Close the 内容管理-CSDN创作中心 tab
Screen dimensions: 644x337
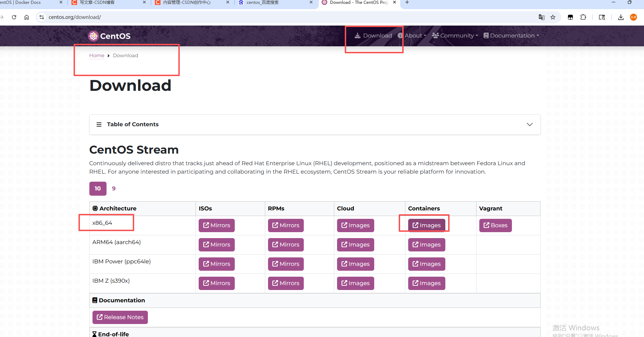click(228, 2)
